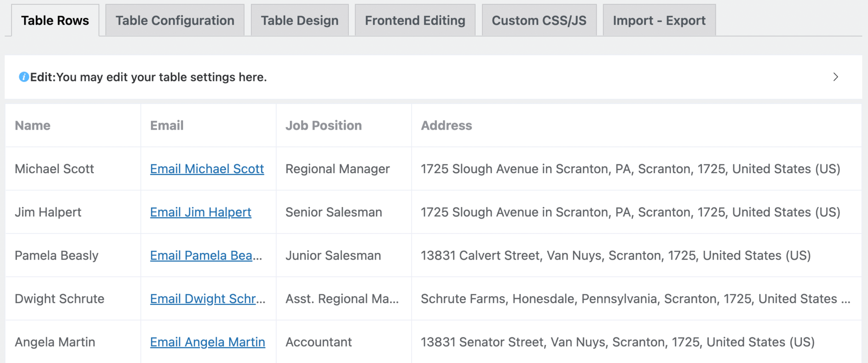This screenshot has width=868, height=363.
Task: Open the Email Angela Martin link
Action: point(208,342)
